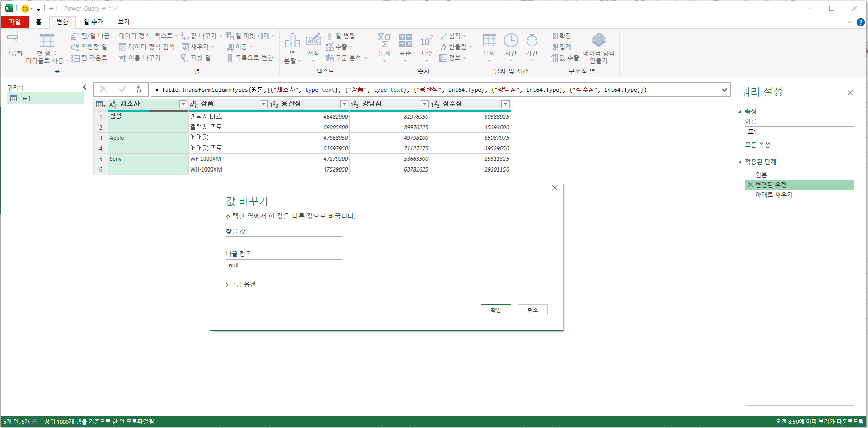Collapse the 속성 section

click(740, 111)
